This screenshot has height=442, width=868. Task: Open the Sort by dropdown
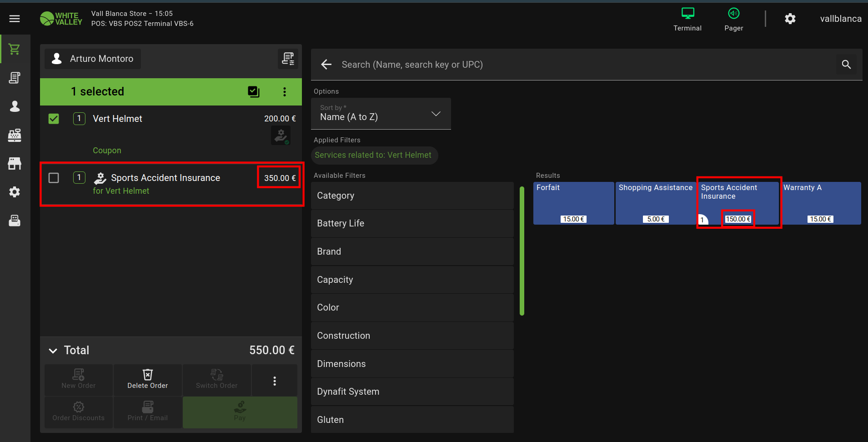381,114
